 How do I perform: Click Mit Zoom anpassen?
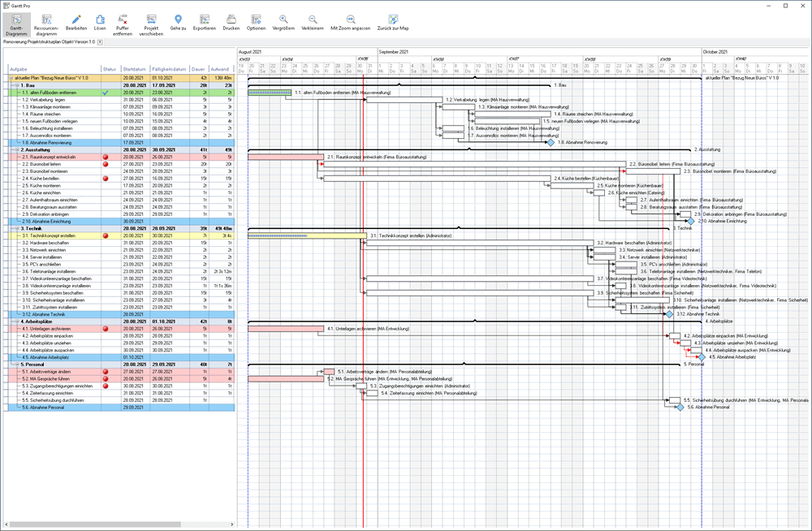pyautogui.click(x=351, y=23)
